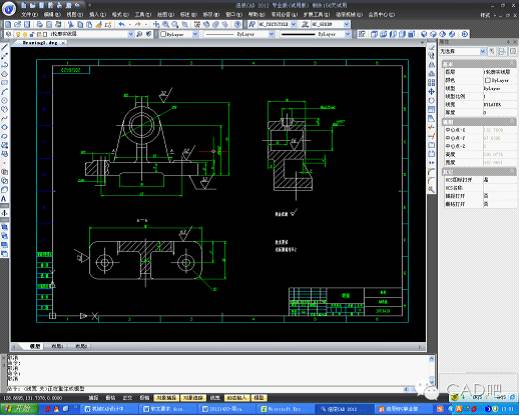Viewport: 520px width, 416px height.
Task: Switch to the Microsoft Excel taskbar button
Action: click(286, 409)
